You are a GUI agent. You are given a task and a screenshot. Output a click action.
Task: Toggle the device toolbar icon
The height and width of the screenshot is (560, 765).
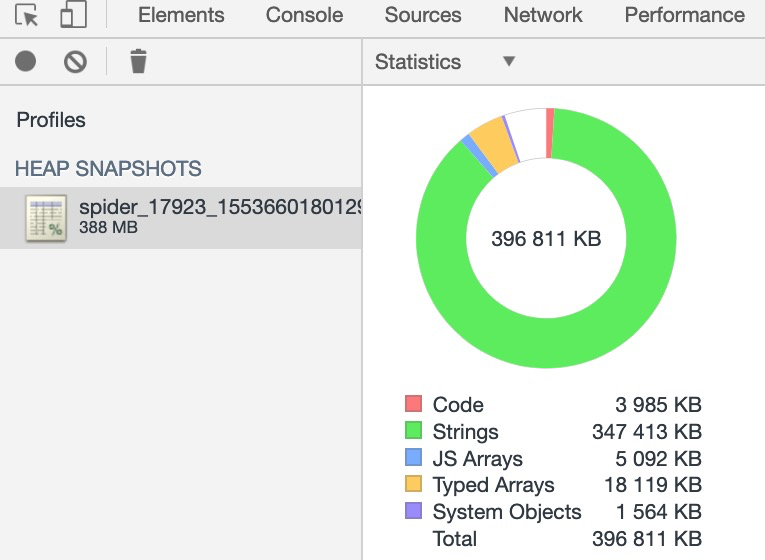point(74,14)
